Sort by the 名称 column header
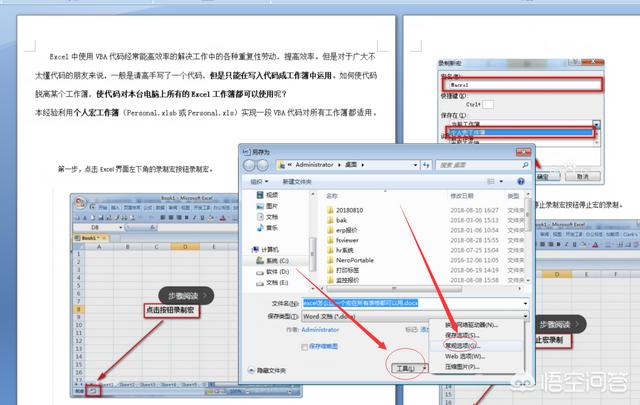Image resolution: width=640 pixels, height=405 pixels. pyautogui.click(x=332, y=196)
